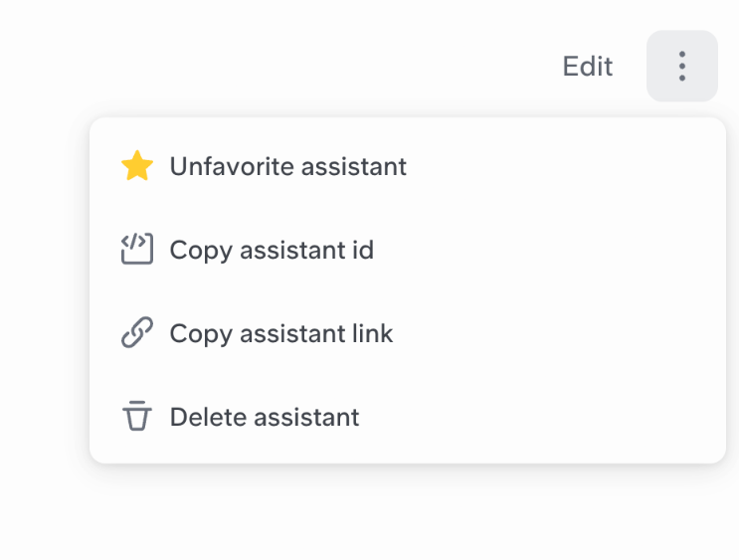The height and width of the screenshot is (560, 739).
Task: Open the assistant editor via Edit
Action: click(588, 67)
